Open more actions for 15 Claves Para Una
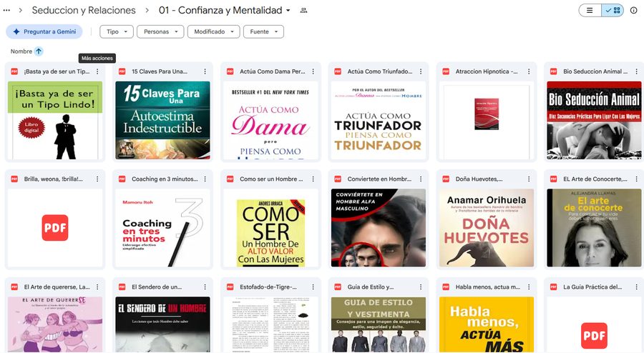The height and width of the screenshot is (353, 644). pos(205,71)
